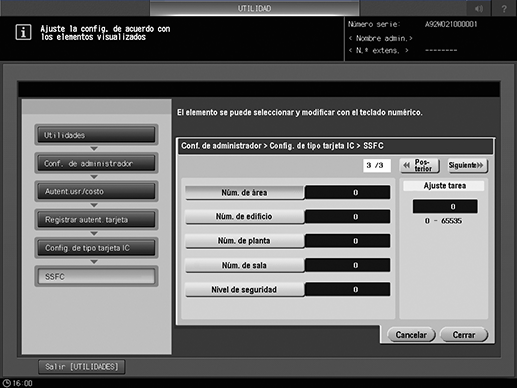517x388 pixels.
Task: Click the numeric keypad instruction text
Action: click(x=300, y=113)
